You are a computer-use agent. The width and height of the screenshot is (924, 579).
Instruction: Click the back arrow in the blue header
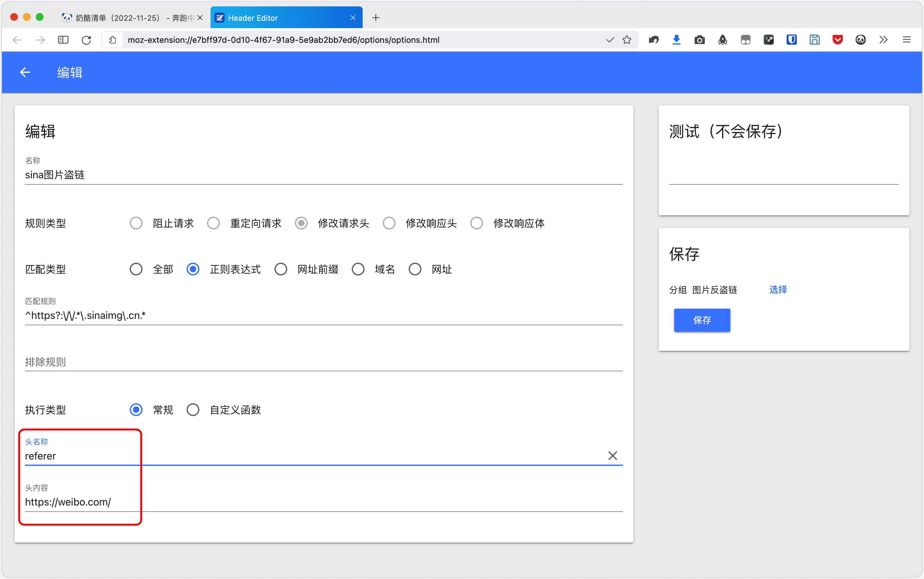[x=25, y=72]
